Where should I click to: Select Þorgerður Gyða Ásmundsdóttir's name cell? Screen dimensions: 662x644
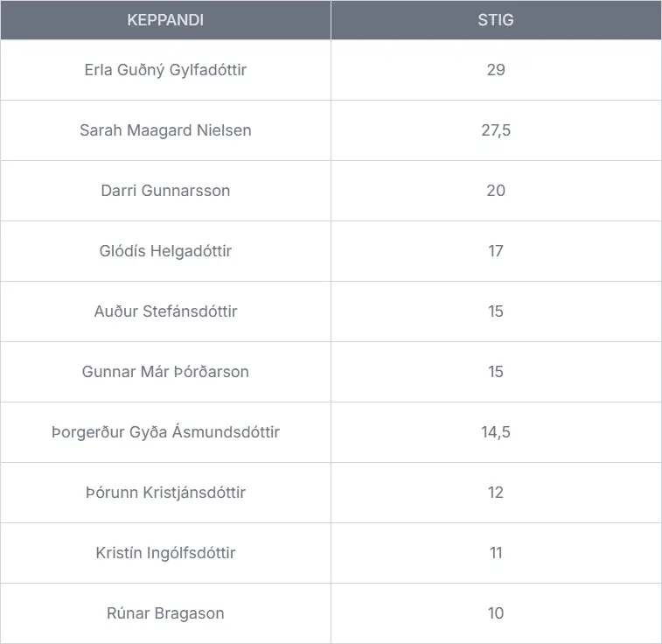(165, 432)
